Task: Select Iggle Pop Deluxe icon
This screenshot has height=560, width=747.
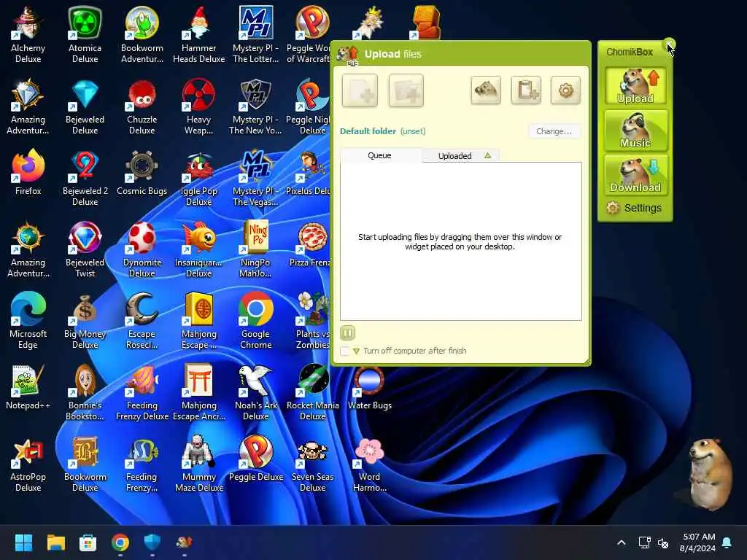Action: (x=198, y=178)
